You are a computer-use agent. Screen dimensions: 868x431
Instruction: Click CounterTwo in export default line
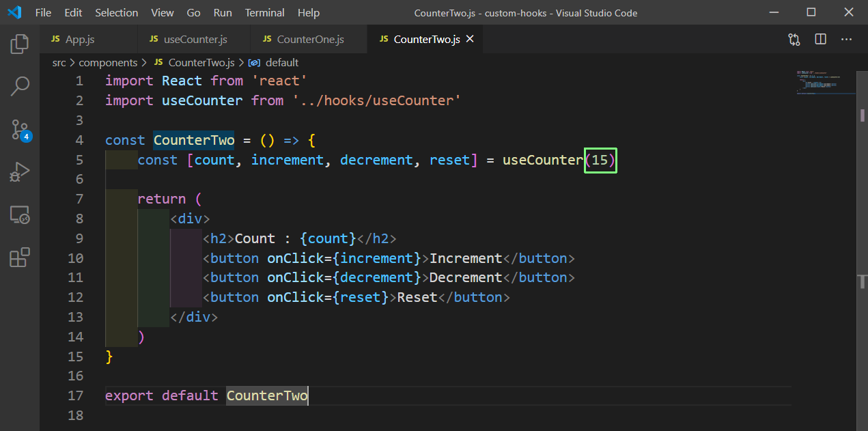[267, 395]
